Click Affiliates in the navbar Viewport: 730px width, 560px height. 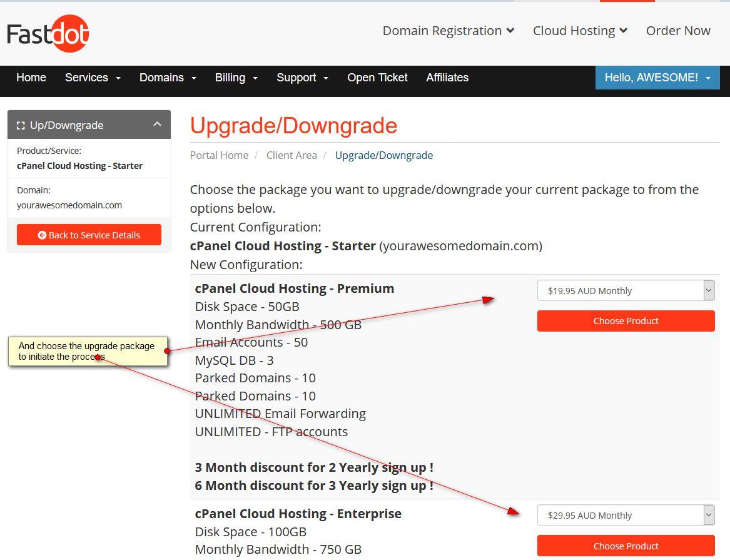pyautogui.click(x=447, y=77)
